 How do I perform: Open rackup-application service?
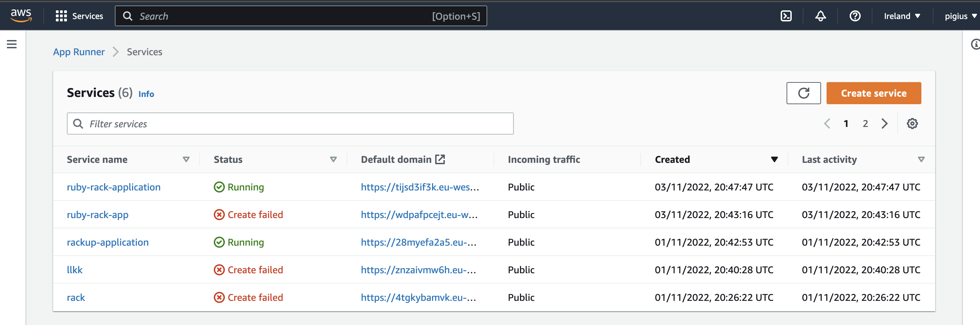pos(108,243)
